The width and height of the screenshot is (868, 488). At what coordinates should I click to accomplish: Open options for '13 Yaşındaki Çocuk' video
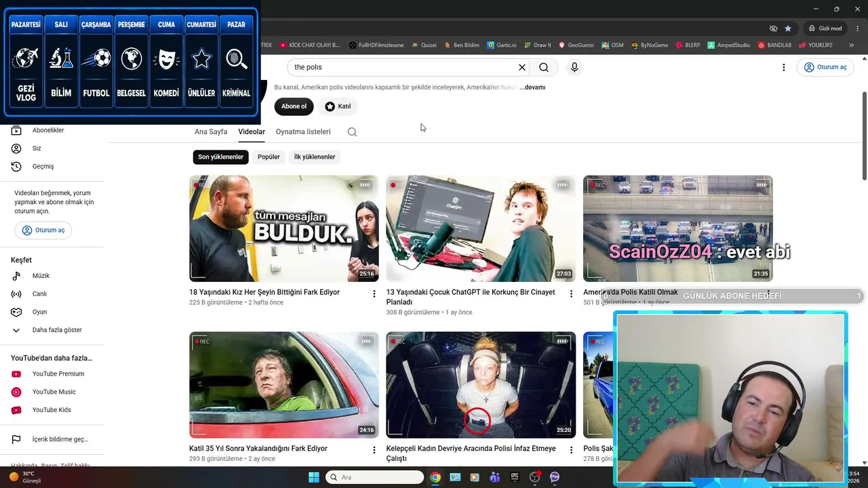(x=570, y=293)
